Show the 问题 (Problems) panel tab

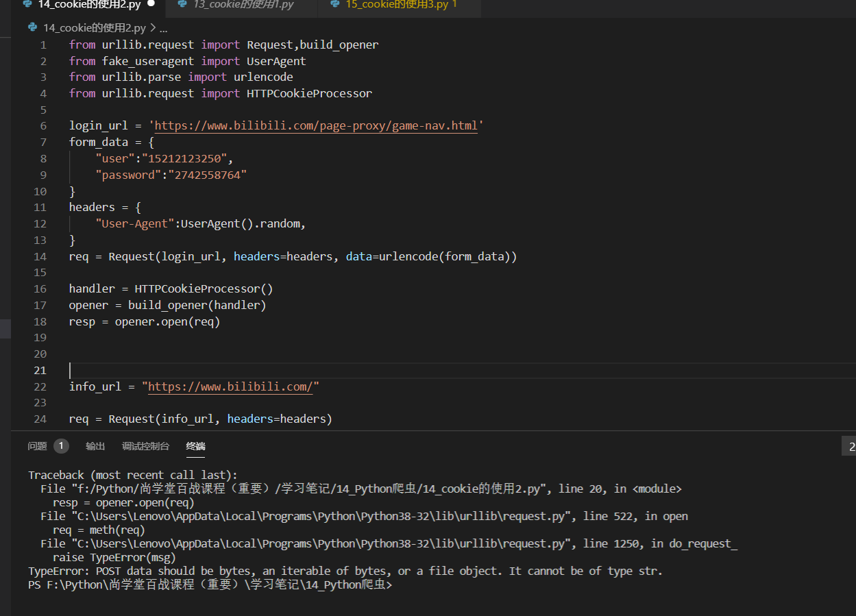pos(37,446)
